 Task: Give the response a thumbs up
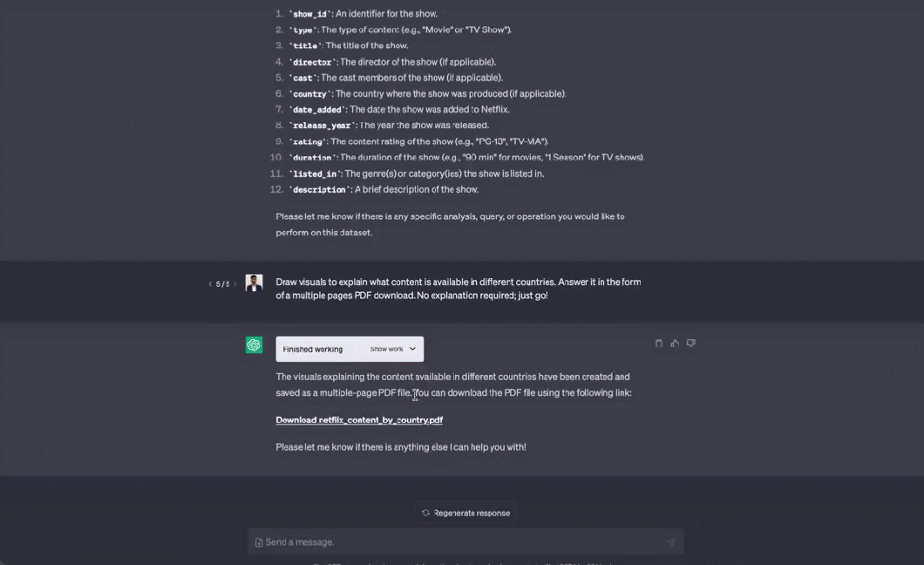[x=675, y=344]
